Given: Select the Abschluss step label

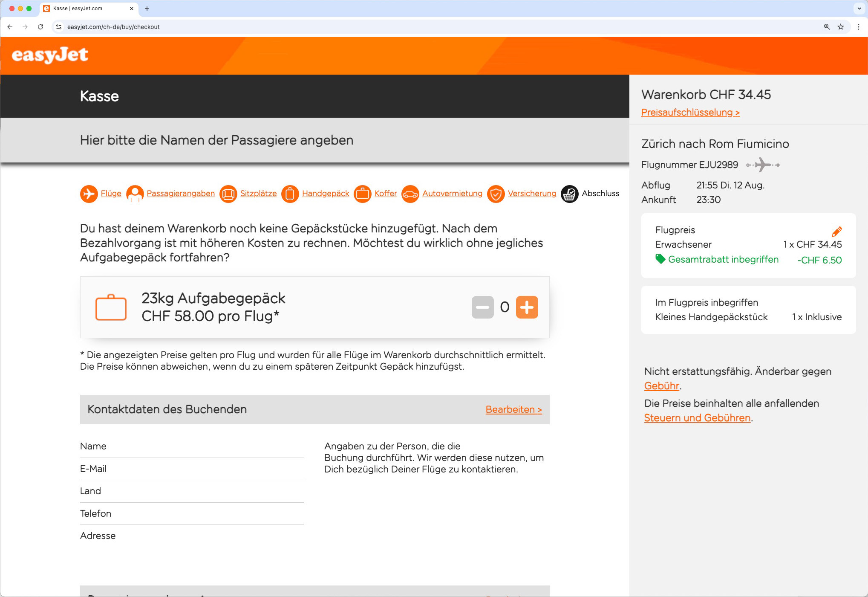Looking at the screenshot, I should point(600,194).
